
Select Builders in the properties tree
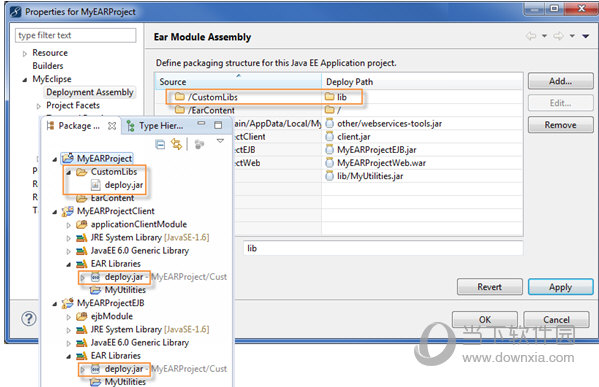point(48,66)
